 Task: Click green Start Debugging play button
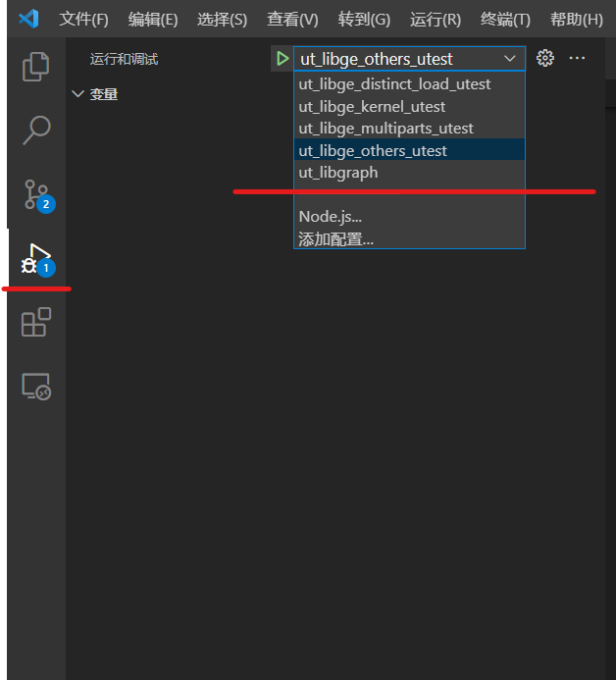coord(282,59)
